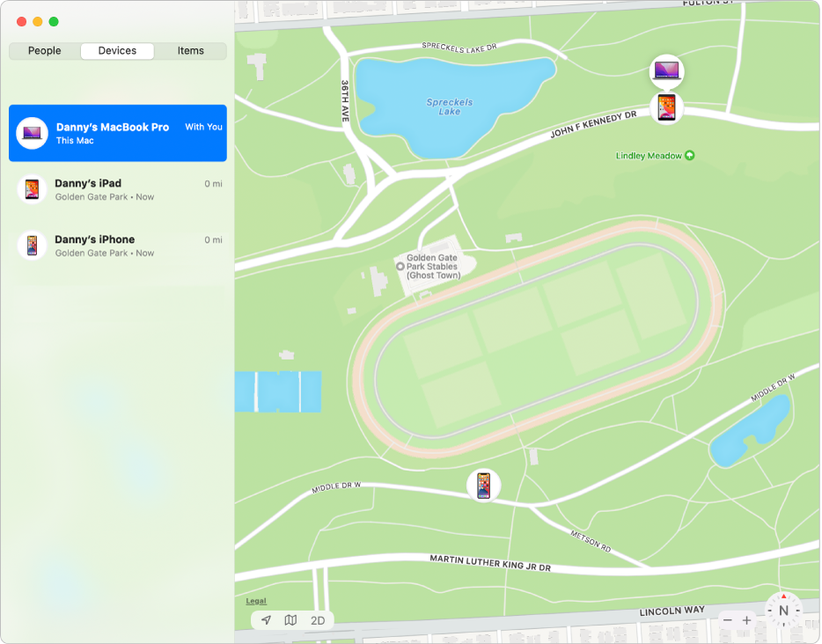Click the iPhone marker near Middle Dr W

pos(482,484)
